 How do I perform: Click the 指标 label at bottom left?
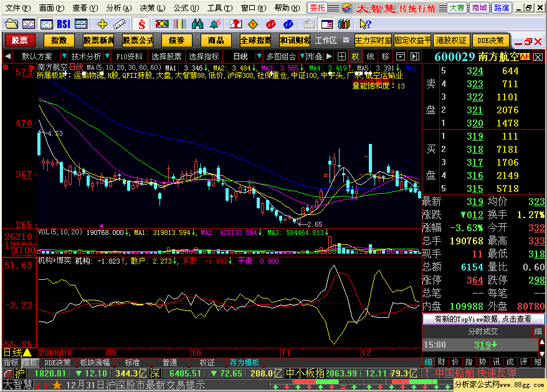[11, 363]
